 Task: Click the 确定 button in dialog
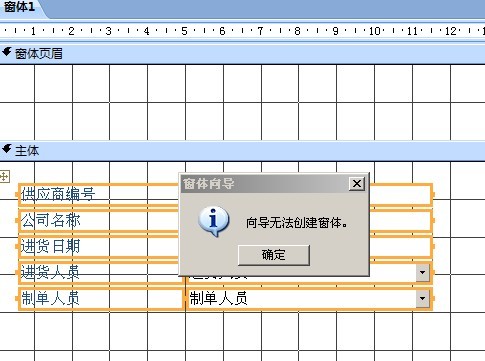pyautogui.click(x=274, y=255)
